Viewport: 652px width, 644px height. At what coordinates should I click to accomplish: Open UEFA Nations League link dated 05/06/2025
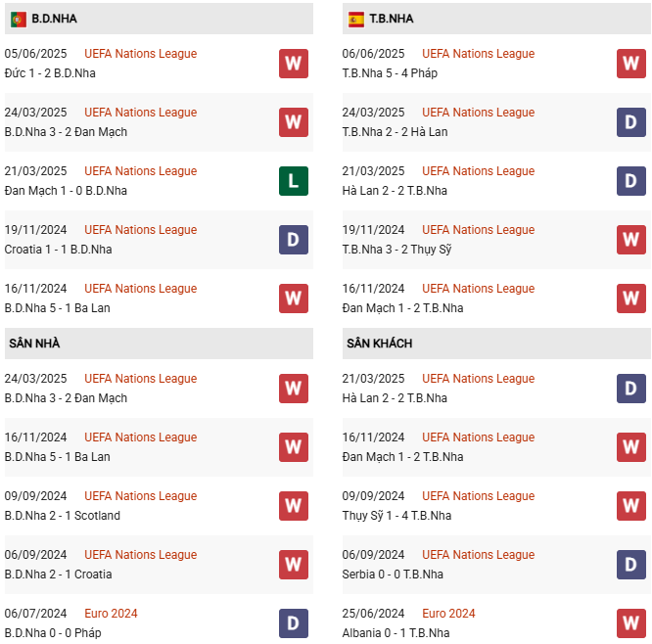pyautogui.click(x=140, y=54)
